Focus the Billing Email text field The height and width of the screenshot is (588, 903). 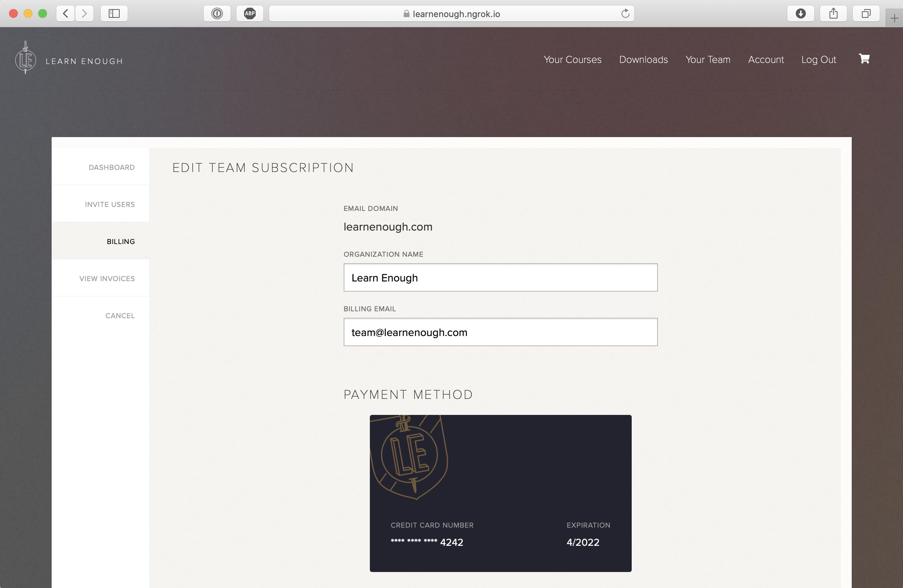coord(500,332)
